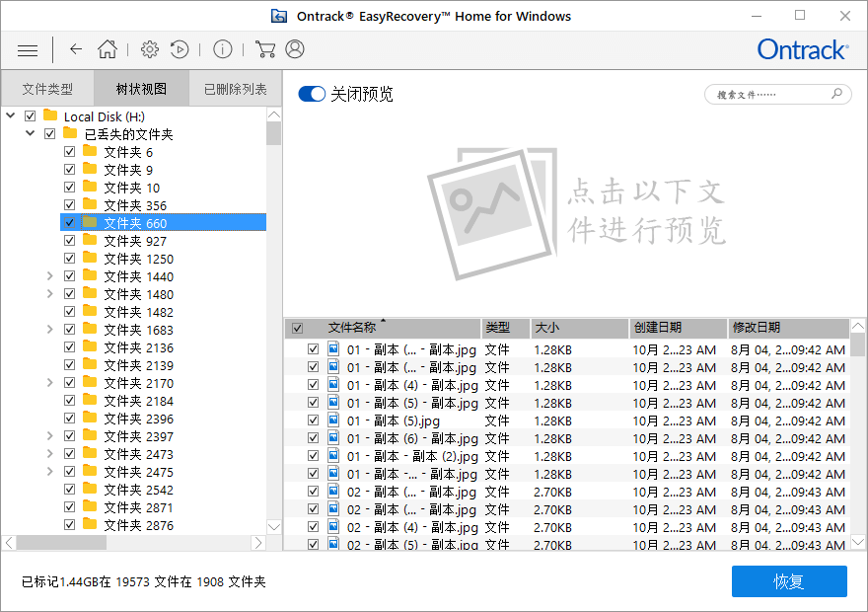Collapse the 已丢失的文件夹 node
This screenshot has height=612, width=868.
tap(31, 133)
